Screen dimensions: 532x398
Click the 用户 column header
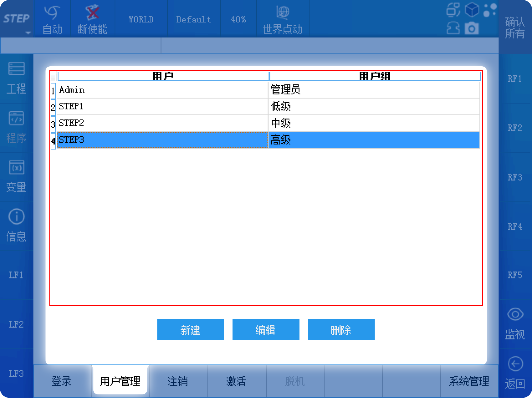(163, 76)
